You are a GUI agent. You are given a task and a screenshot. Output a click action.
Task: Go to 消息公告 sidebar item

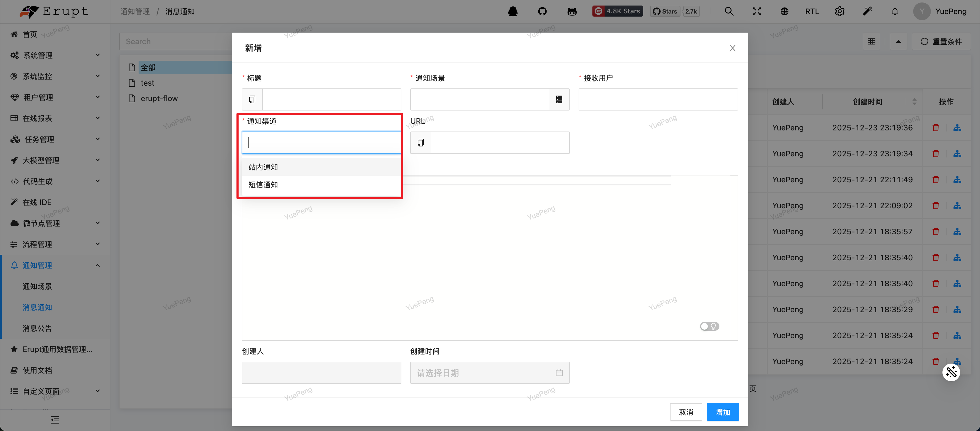(x=37, y=328)
